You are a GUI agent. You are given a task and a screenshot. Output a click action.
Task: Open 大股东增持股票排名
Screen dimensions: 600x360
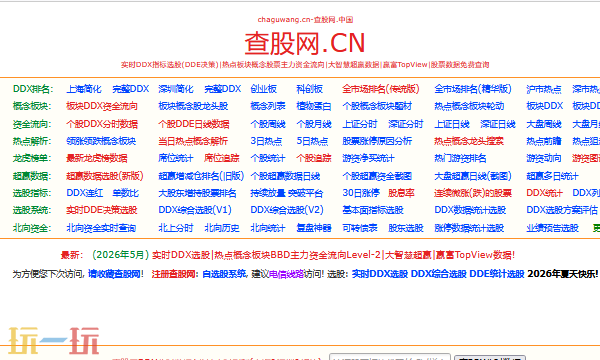tap(197, 193)
